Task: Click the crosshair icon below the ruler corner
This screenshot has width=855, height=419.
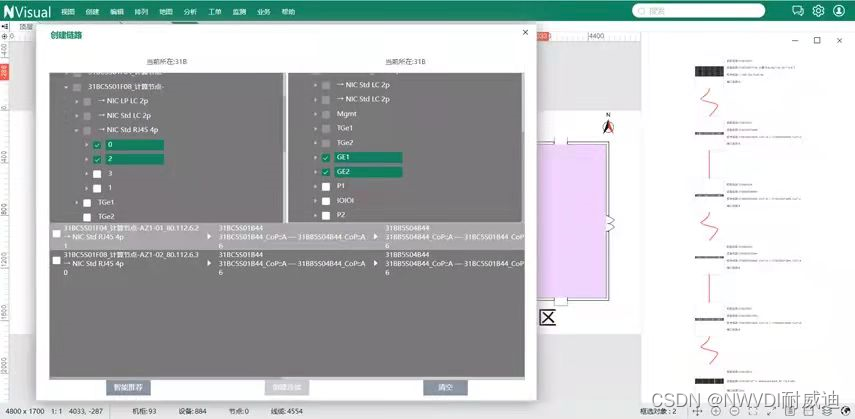Action: click(5, 36)
